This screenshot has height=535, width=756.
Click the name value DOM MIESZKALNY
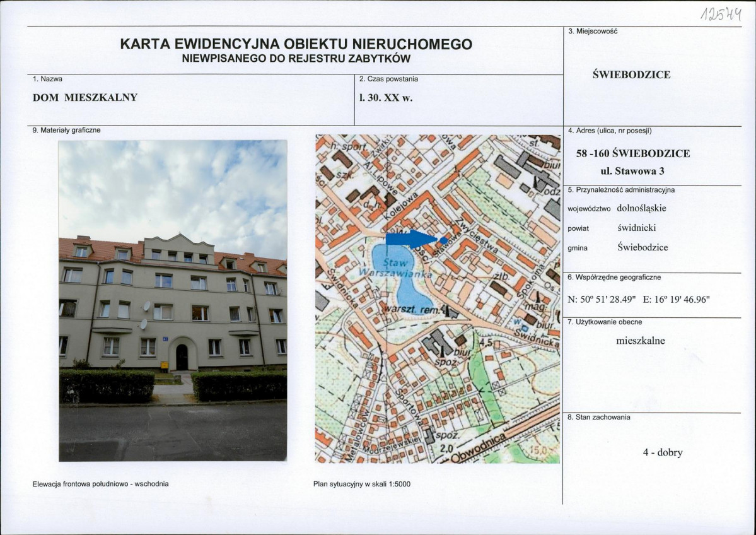coord(85,97)
